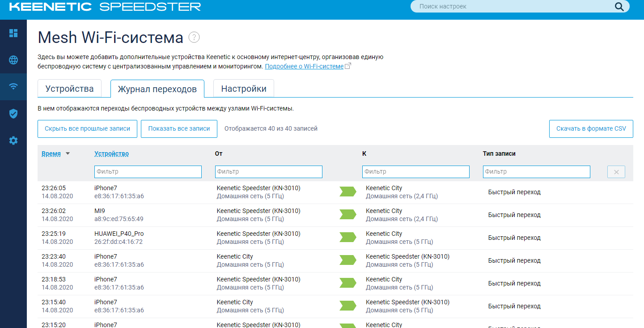Sort by Устройство column header
This screenshot has width=644, height=328.
coord(111,153)
